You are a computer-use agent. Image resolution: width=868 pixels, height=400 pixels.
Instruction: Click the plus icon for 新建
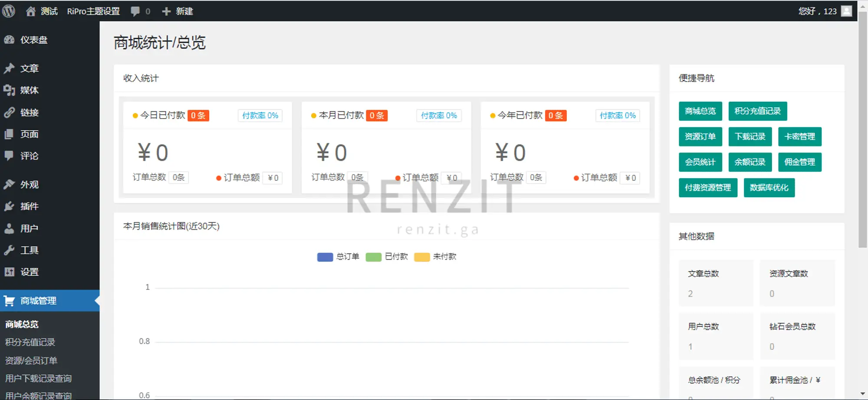[166, 11]
